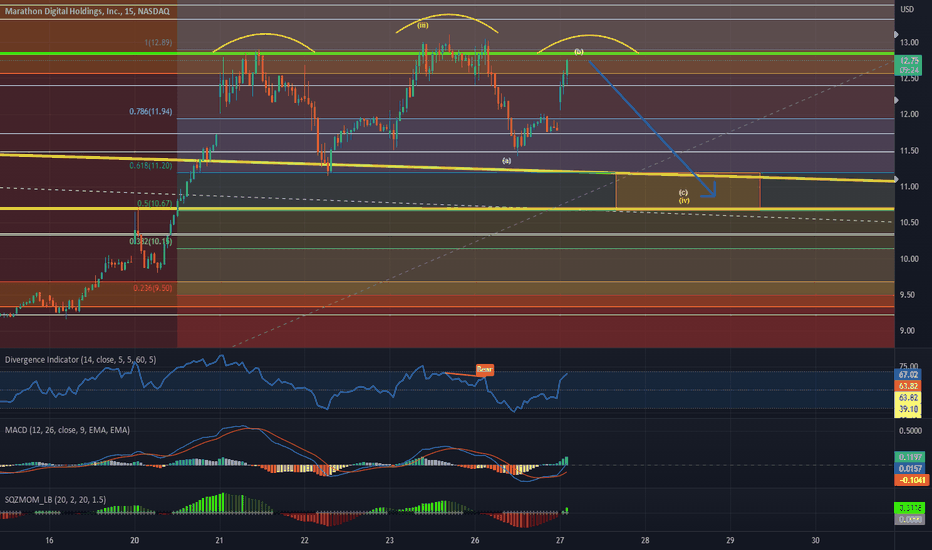The height and width of the screenshot is (550, 932).
Task: Click date 28 on the time axis
Action: pyautogui.click(x=645, y=540)
